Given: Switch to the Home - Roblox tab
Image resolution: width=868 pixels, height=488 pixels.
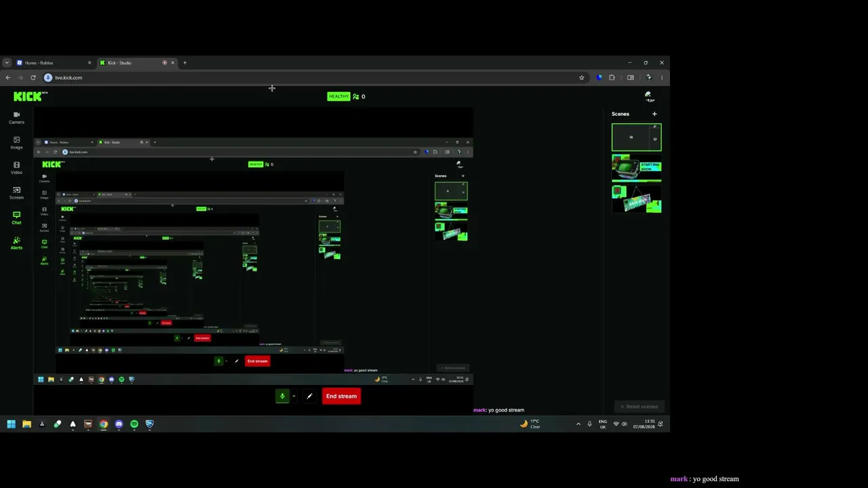Looking at the screenshot, I should pos(54,63).
